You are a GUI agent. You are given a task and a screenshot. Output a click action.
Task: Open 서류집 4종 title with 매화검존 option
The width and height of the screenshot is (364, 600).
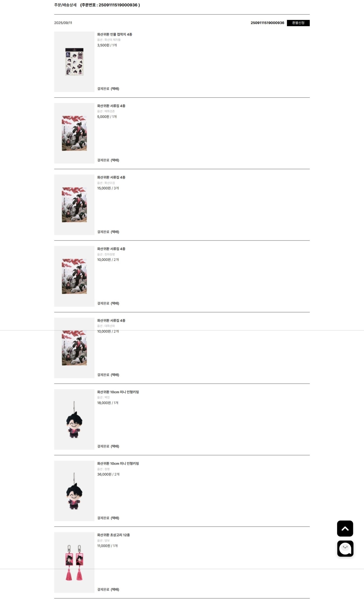(111, 106)
